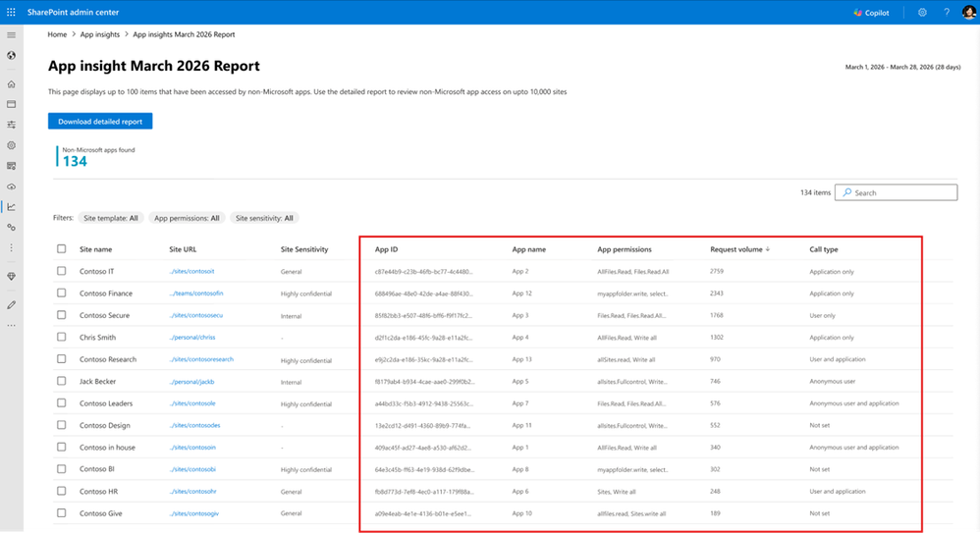Sort by Request volume column header
980x533 pixels.
coord(739,249)
